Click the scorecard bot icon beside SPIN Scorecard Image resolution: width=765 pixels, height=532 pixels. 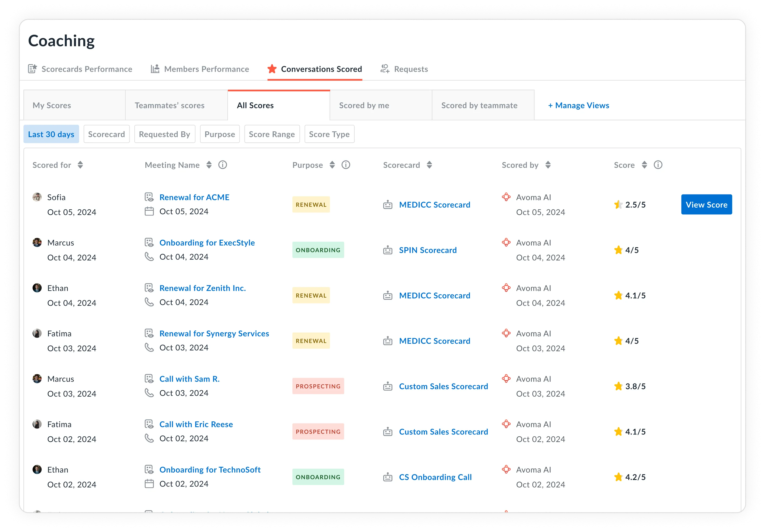tap(388, 250)
